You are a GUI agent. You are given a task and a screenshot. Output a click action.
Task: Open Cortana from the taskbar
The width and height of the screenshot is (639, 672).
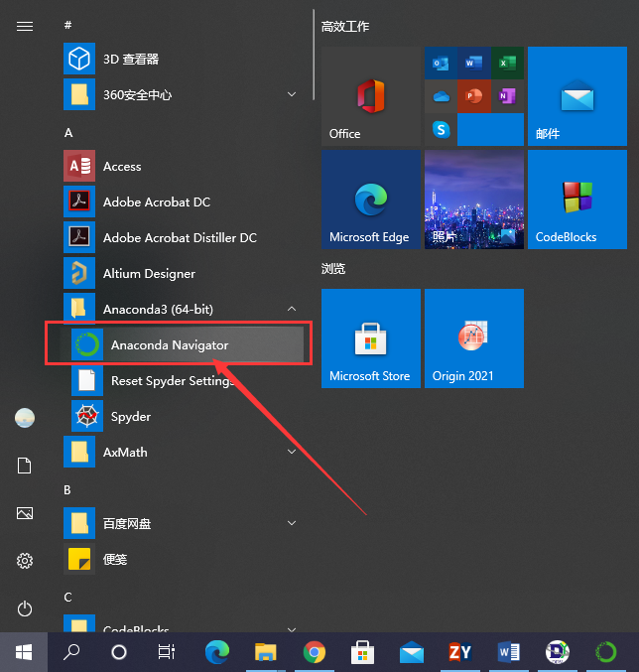point(119,652)
